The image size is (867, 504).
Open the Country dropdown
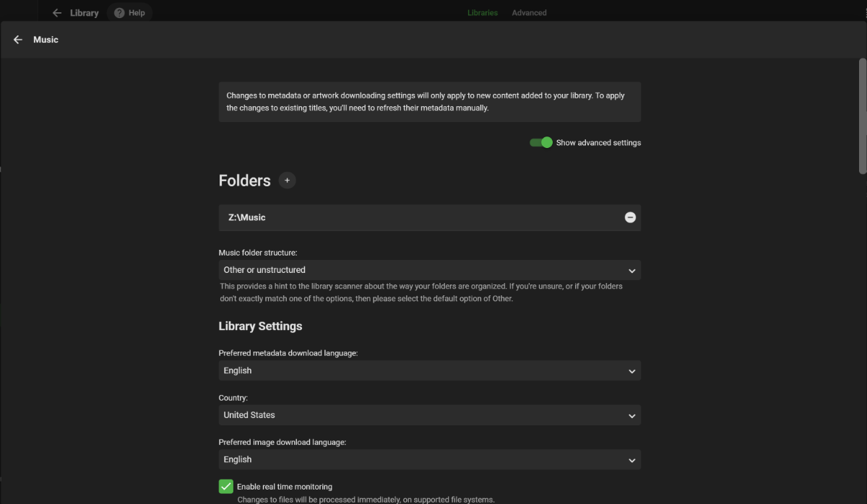(429, 415)
